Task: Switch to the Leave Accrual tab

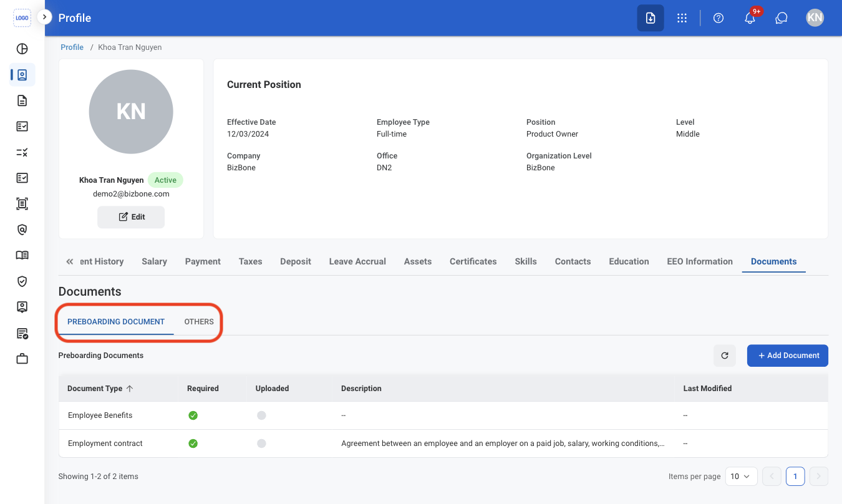Action: point(357,261)
